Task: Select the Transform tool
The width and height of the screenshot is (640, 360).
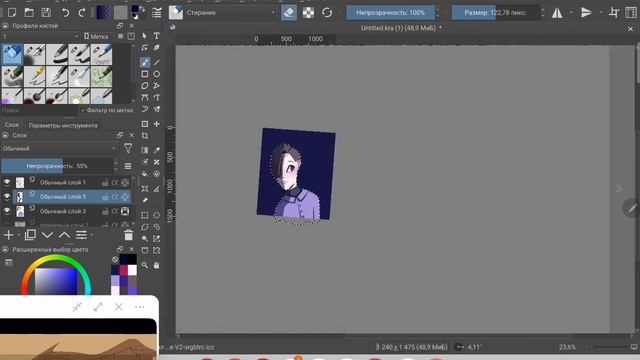Action: click(145, 124)
